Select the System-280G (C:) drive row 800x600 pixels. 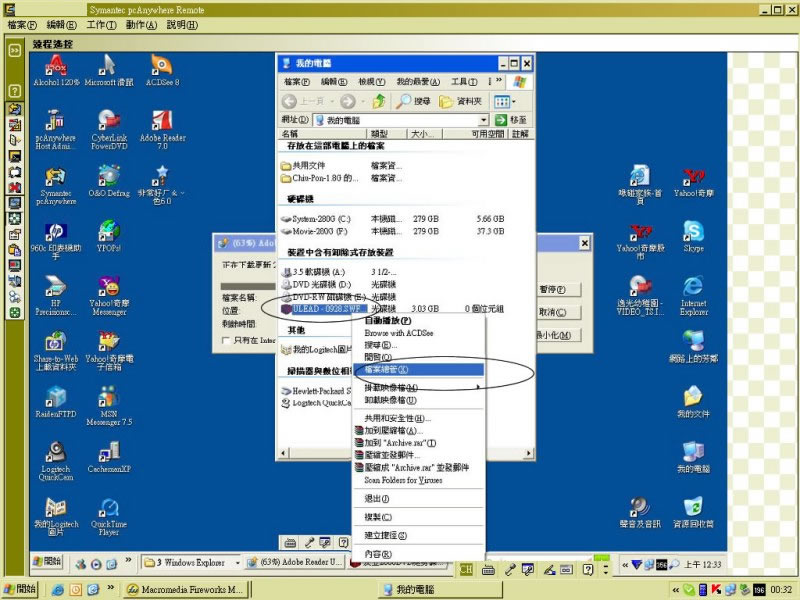(393, 219)
